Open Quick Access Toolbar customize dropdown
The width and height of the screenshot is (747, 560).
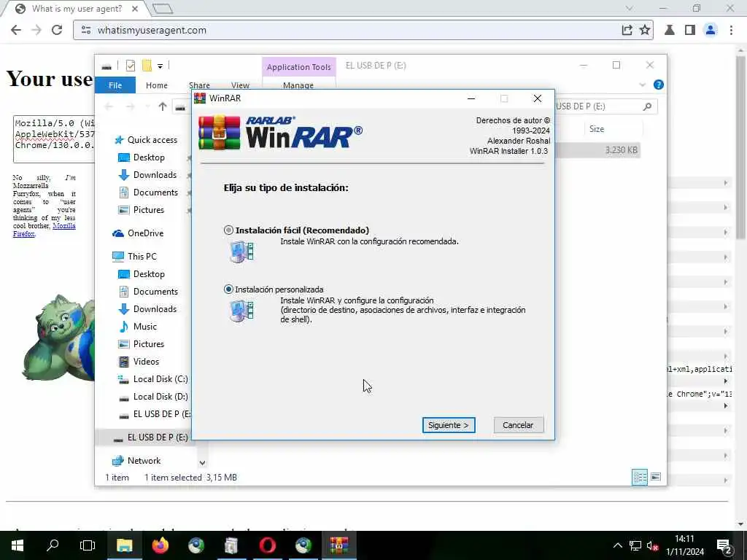160,66
